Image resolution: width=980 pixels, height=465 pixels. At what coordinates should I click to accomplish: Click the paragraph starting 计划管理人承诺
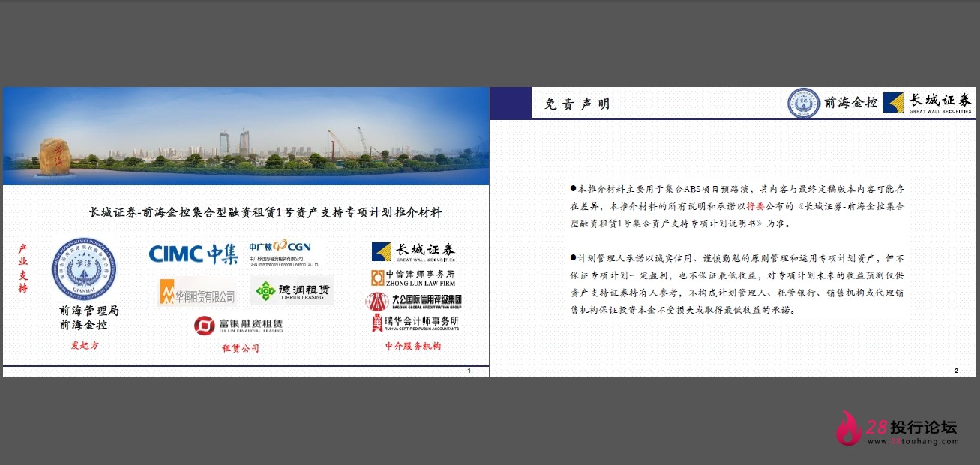click(737, 283)
